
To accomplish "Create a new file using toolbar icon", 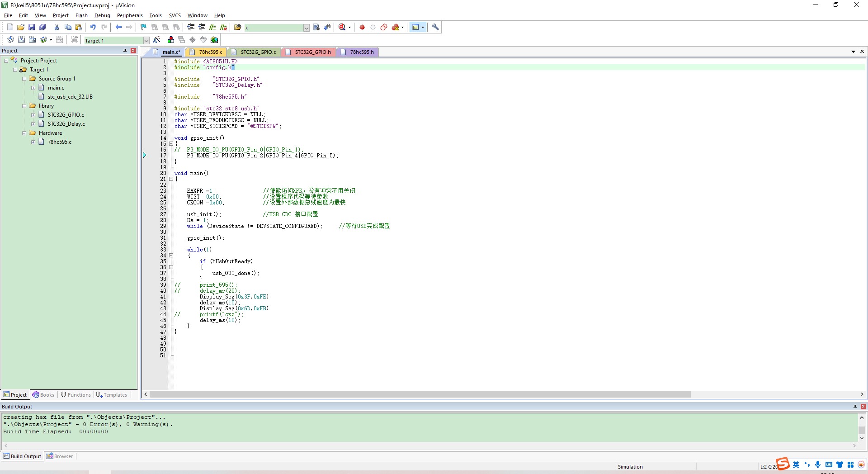I will point(10,27).
